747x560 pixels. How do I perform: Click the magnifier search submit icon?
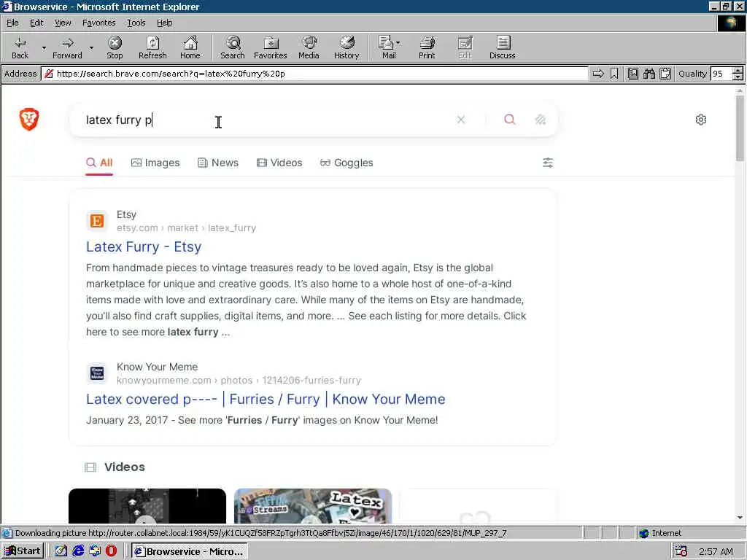coord(510,120)
